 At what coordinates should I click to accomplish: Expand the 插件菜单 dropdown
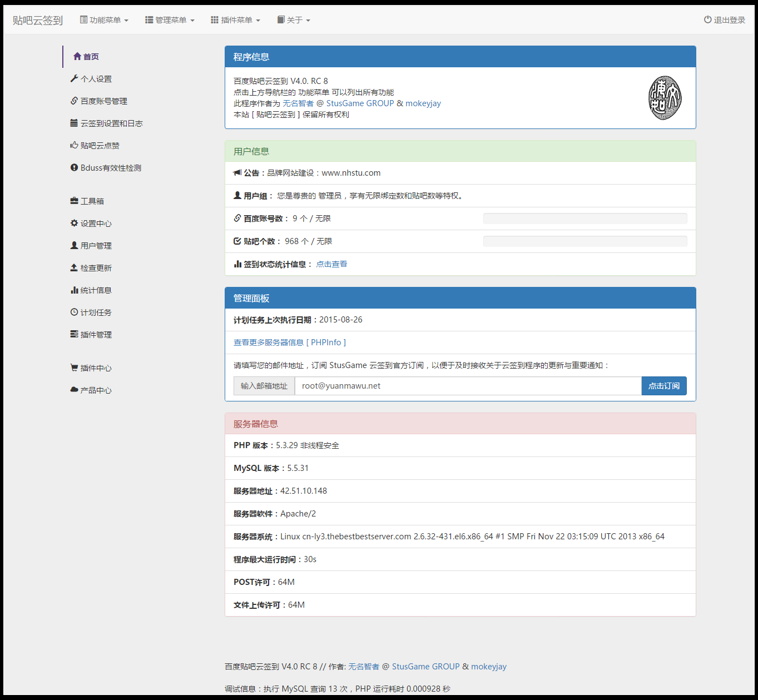click(x=235, y=20)
